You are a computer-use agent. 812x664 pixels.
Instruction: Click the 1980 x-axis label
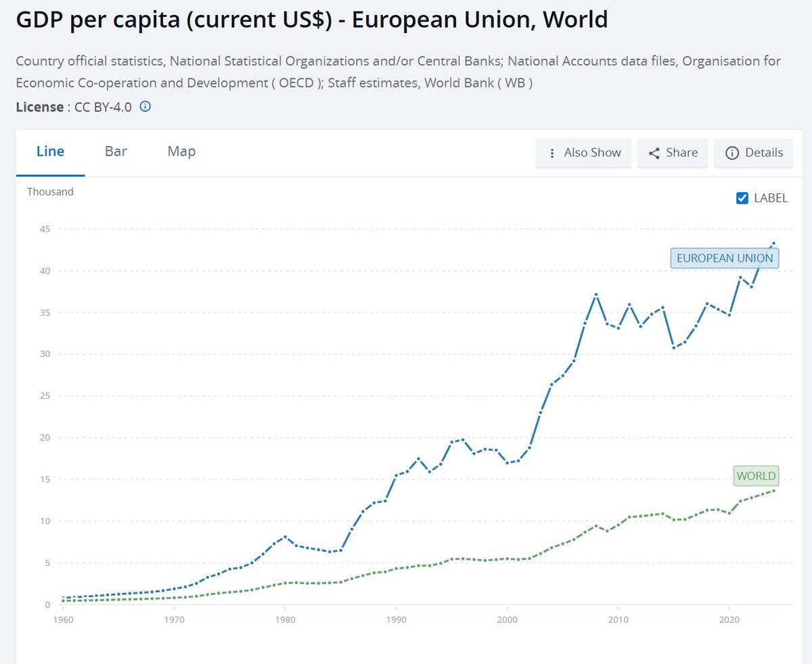click(285, 619)
